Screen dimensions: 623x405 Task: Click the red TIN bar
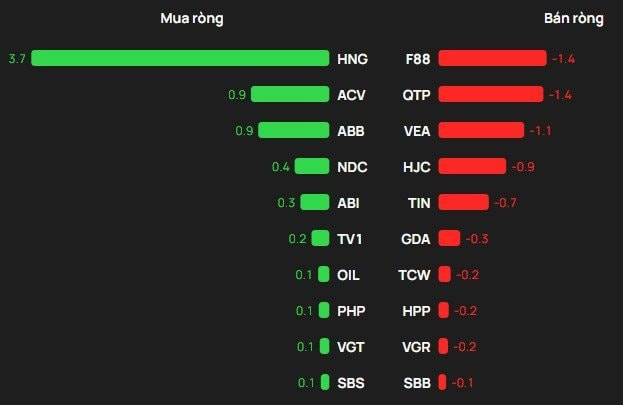pos(463,202)
